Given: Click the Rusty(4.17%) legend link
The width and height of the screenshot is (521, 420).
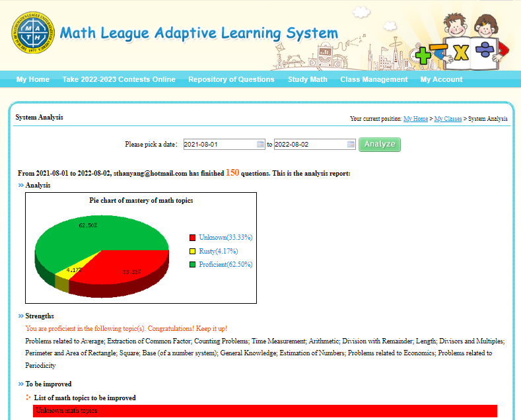Looking at the screenshot, I should click(219, 251).
